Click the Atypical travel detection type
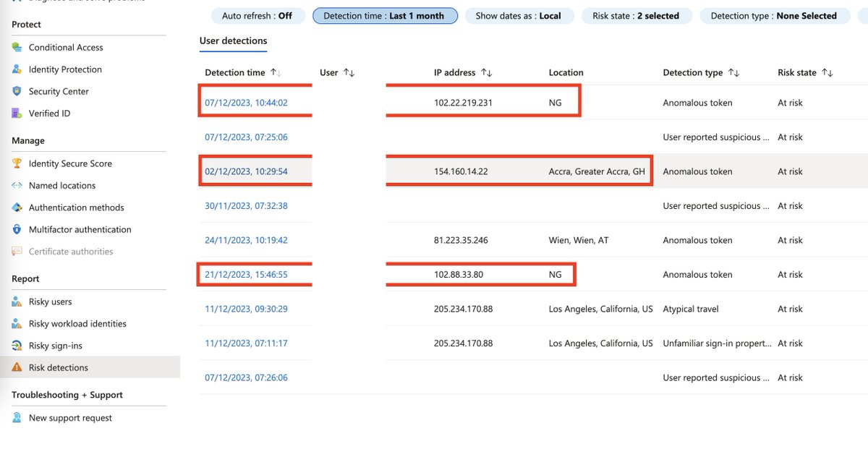The image size is (868, 457). tap(692, 309)
